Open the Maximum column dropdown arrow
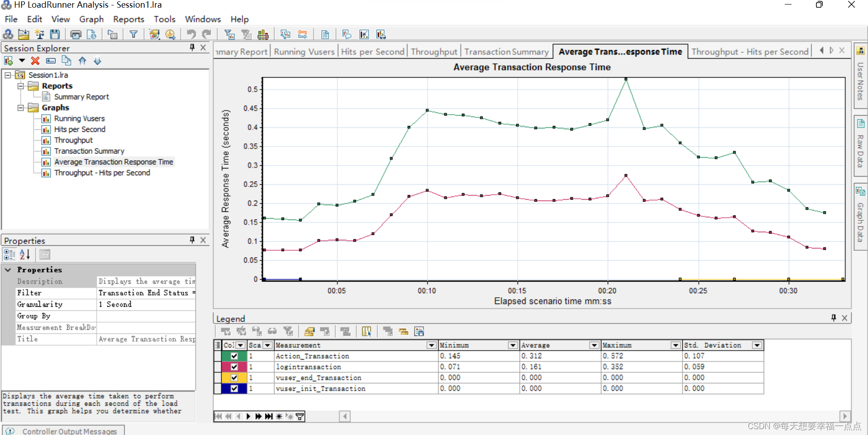 coord(675,345)
